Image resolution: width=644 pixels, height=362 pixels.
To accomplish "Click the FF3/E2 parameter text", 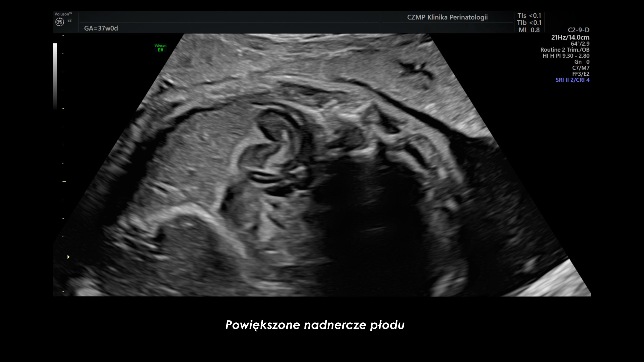I will pyautogui.click(x=580, y=74).
